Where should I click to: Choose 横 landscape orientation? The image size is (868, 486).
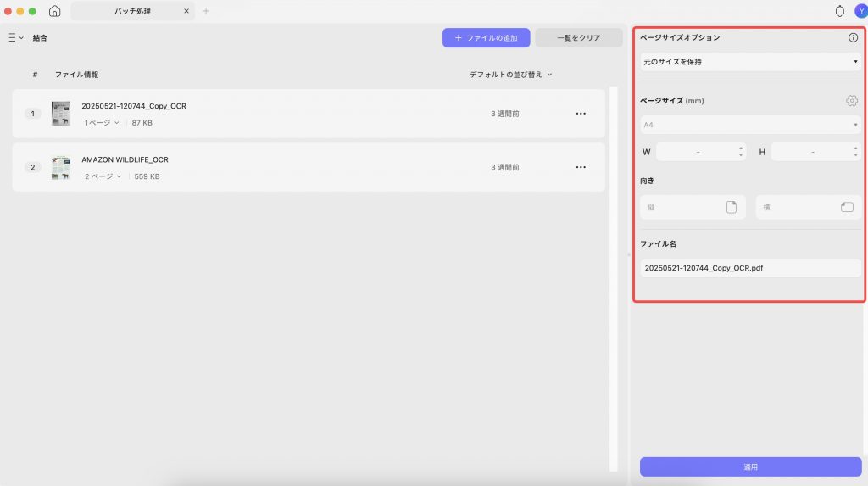pyautogui.click(x=808, y=207)
